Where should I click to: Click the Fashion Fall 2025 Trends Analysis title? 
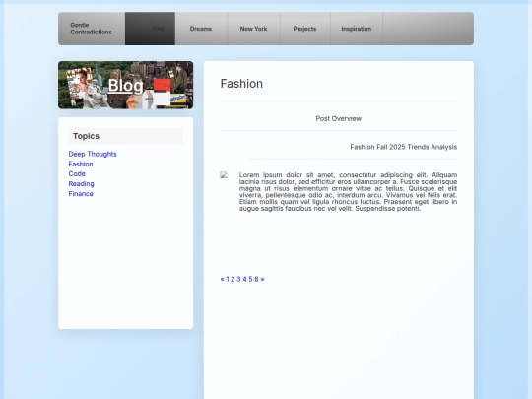(403, 147)
